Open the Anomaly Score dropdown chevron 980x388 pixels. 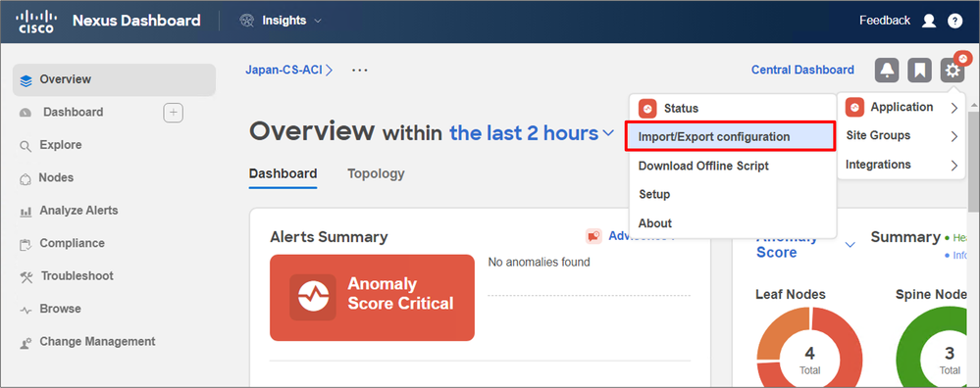850,245
